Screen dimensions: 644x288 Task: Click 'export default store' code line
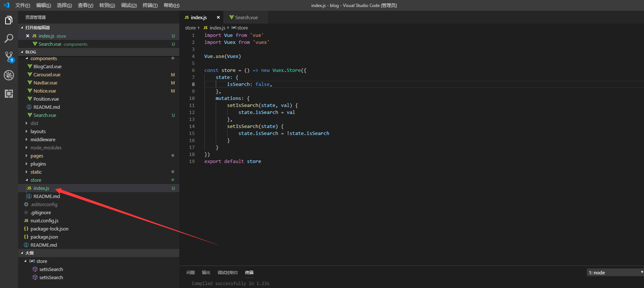(x=233, y=161)
